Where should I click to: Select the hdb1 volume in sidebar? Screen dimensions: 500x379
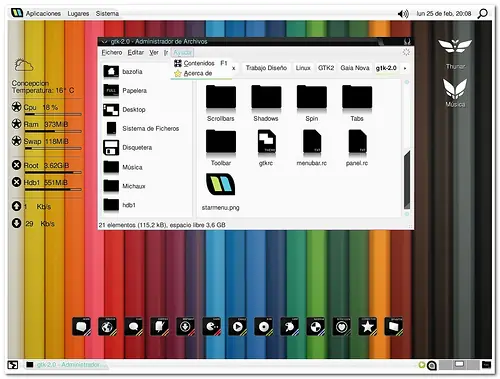click(x=120, y=205)
